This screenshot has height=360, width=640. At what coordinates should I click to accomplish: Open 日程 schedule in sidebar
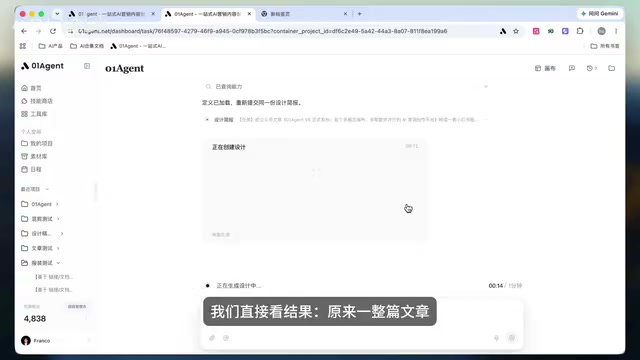point(31,169)
